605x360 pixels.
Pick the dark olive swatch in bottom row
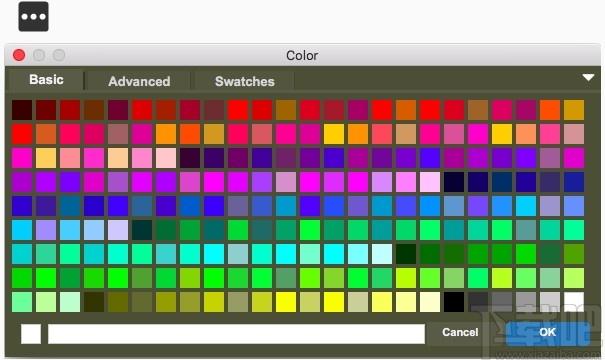tap(94, 302)
